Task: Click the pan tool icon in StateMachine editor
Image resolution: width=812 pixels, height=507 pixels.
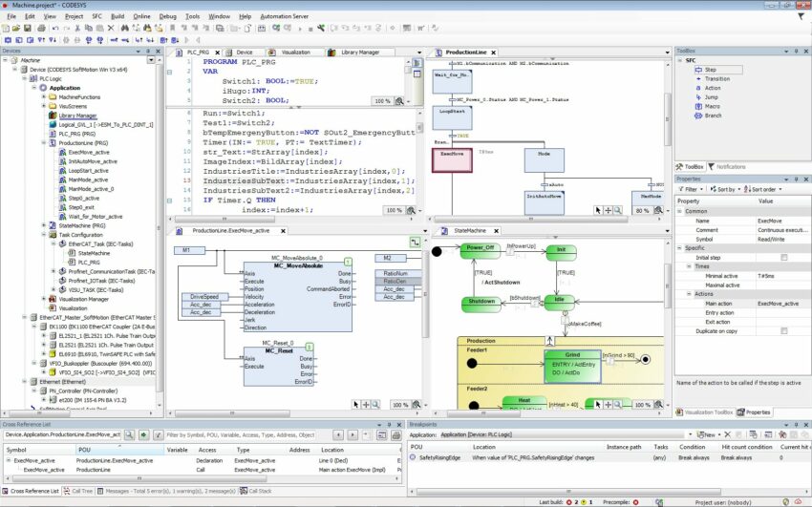Action: click(x=608, y=405)
